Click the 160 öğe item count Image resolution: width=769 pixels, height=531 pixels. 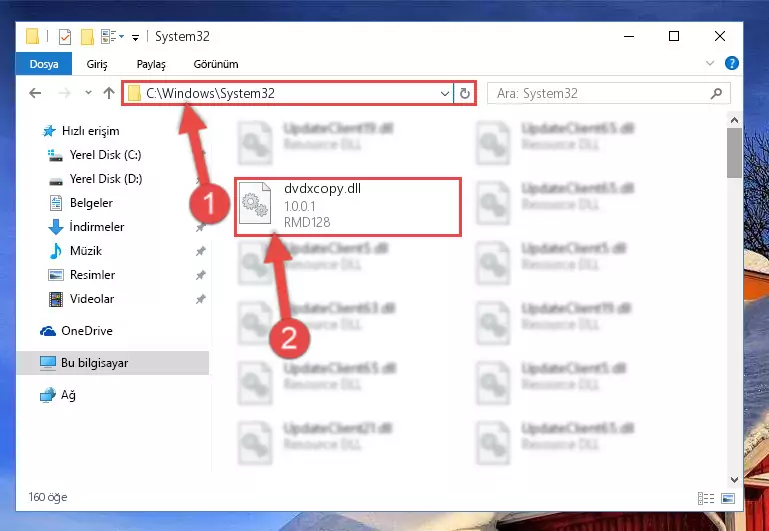pos(48,497)
